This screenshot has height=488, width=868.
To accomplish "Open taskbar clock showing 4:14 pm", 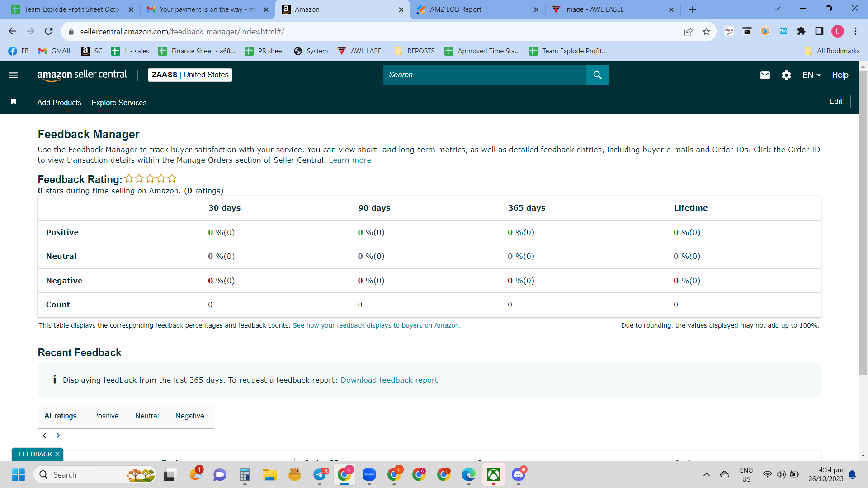I will (826, 474).
